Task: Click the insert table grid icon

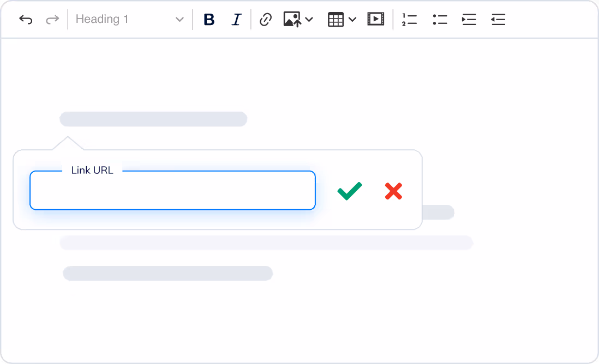Action: pos(336,20)
